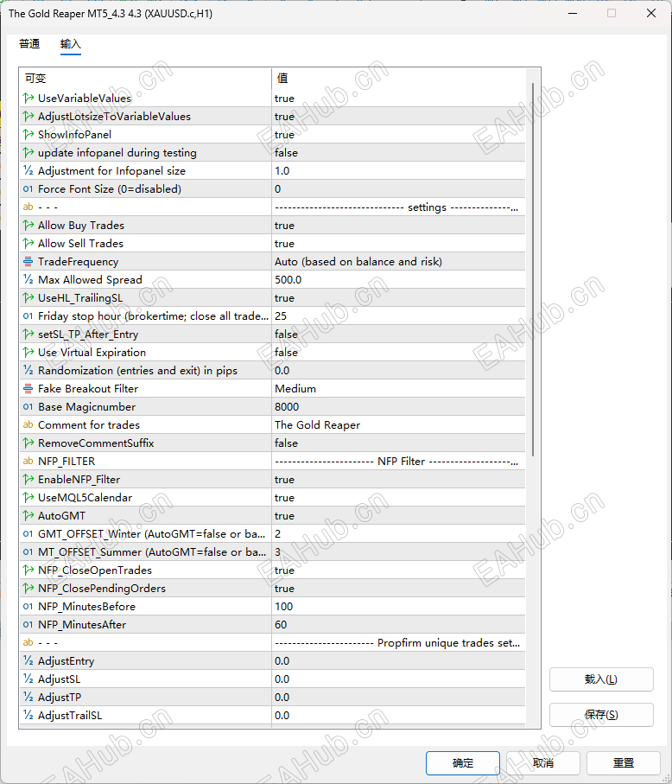This screenshot has height=784, width=672.
Task: Toggle the Use Virtual Expiration false value
Action: pyautogui.click(x=398, y=353)
